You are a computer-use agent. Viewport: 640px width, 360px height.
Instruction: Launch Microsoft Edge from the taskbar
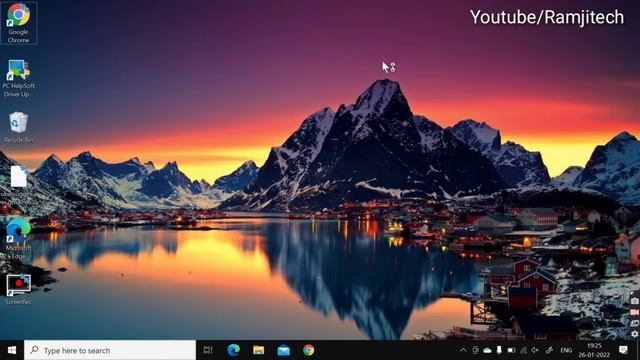(x=233, y=350)
